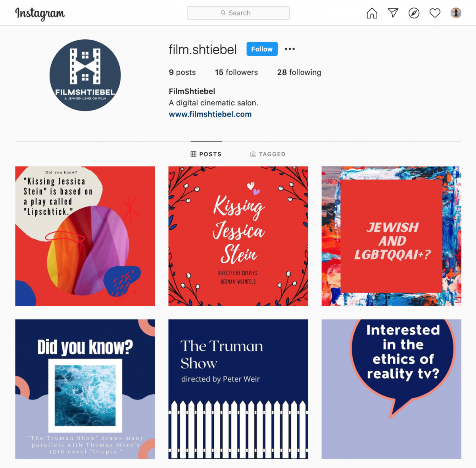Image resolution: width=476 pixels, height=468 pixels.
Task: Click the Instagram wordmark logo
Action: (40, 13)
